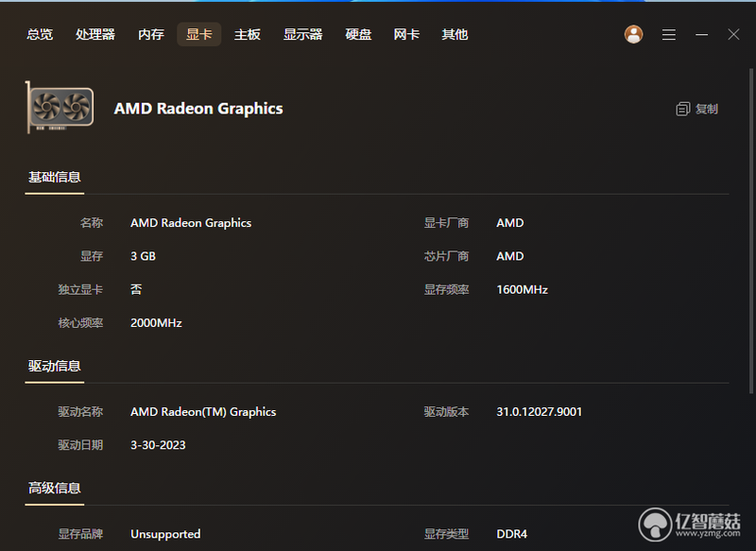This screenshot has height=551, width=756.
Task: Click the 驱动信息 section heading
Action: coord(55,367)
